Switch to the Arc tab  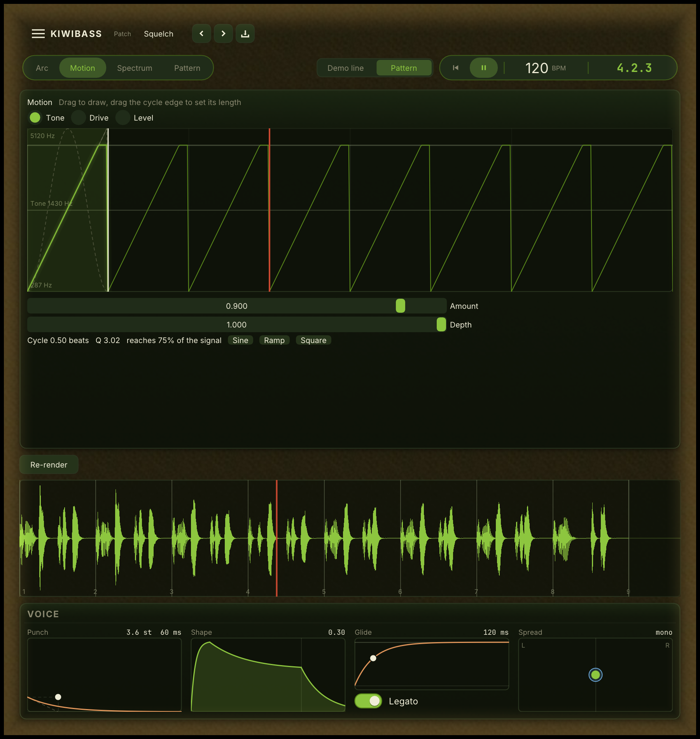point(42,68)
